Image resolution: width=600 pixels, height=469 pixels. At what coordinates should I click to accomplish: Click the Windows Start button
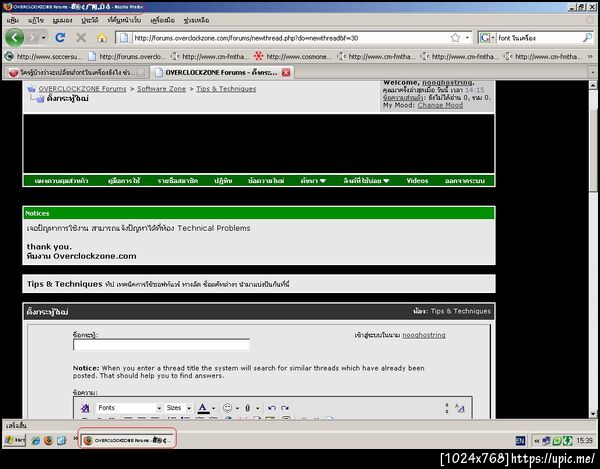(15, 440)
